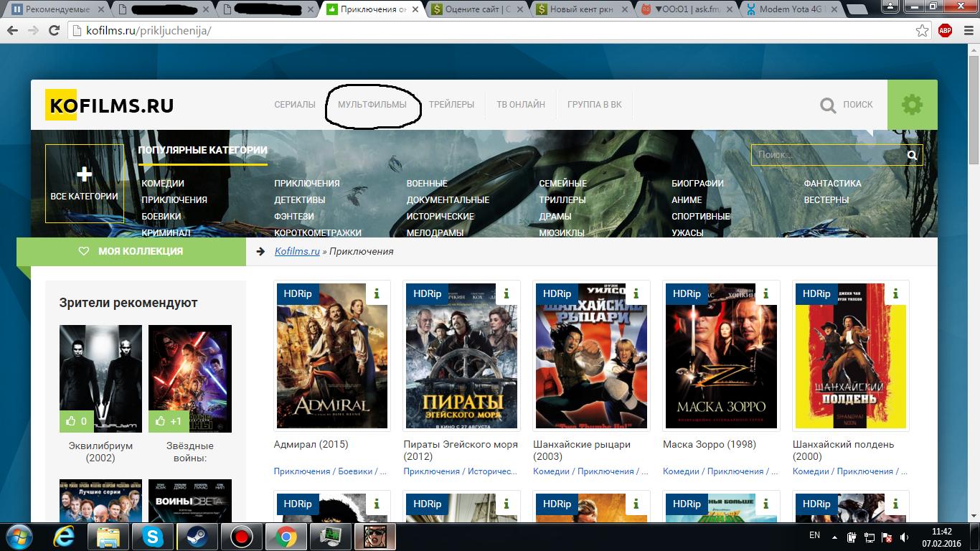Open the КОМЕДИИ category
The height and width of the screenshot is (551, 980).
pos(163,184)
